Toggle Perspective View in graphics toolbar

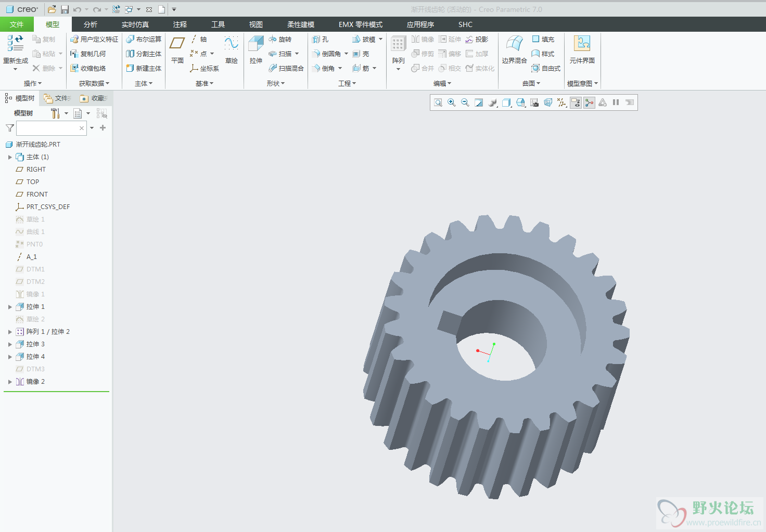[x=548, y=102]
